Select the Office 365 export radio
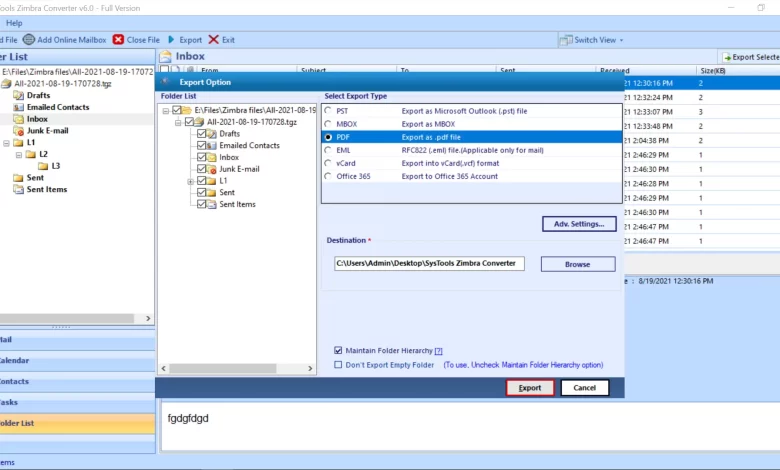This screenshot has height=470, width=780. click(328, 176)
